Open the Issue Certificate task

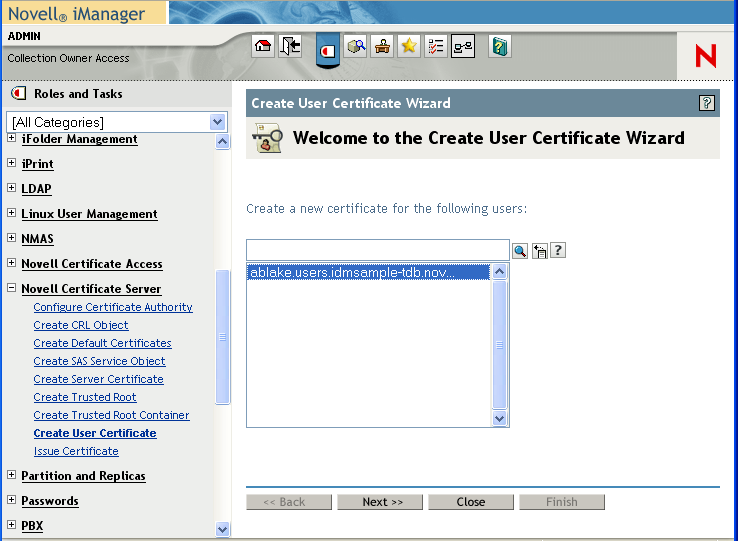pyautogui.click(x=76, y=451)
